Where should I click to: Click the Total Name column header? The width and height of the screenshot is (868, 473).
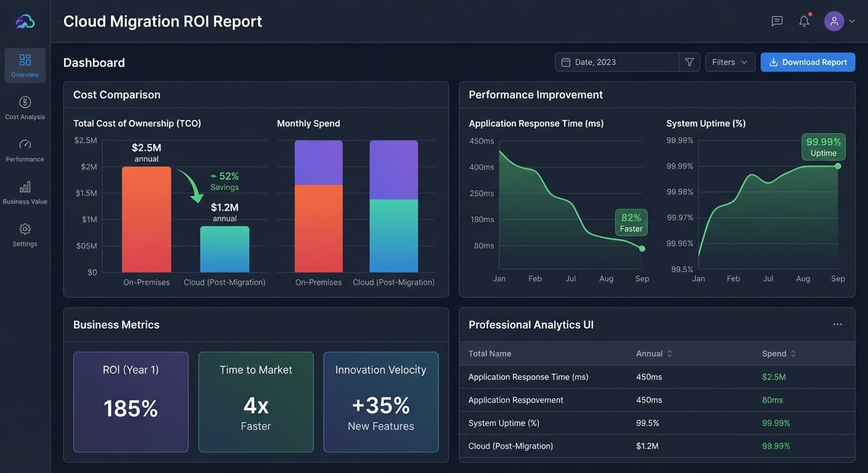click(489, 354)
